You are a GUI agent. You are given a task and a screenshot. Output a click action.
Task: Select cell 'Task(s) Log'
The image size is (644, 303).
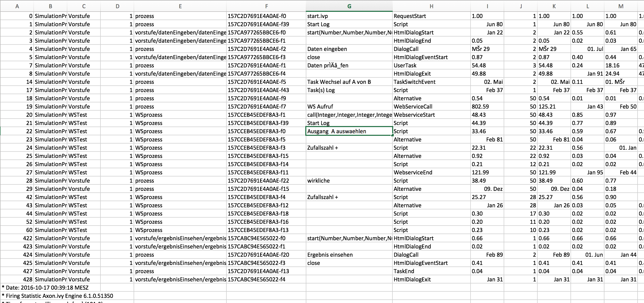[x=349, y=90]
